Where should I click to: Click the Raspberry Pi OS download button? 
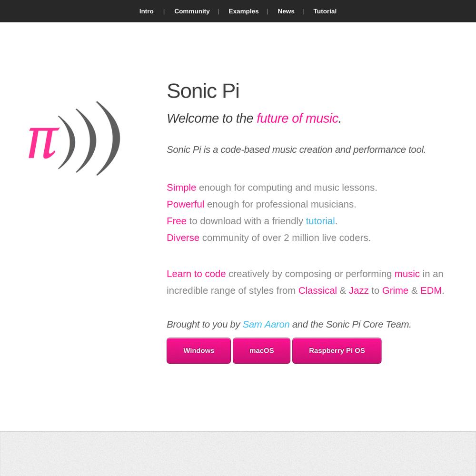337,351
